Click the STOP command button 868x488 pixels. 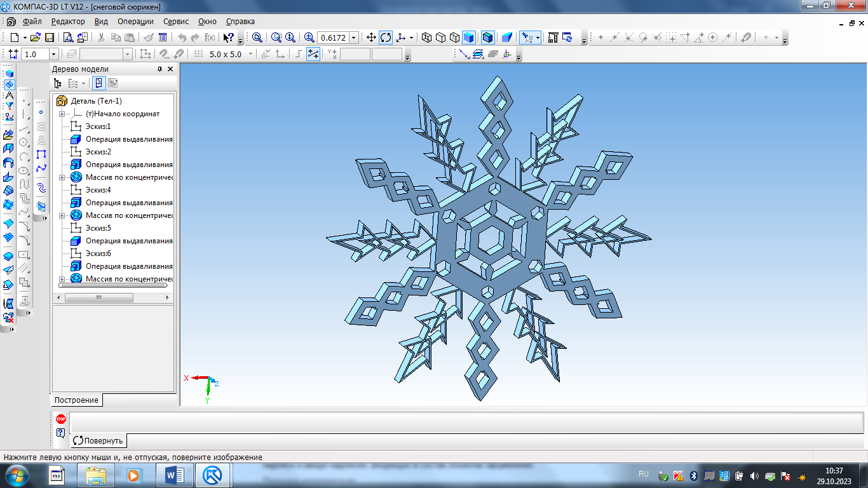point(61,419)
